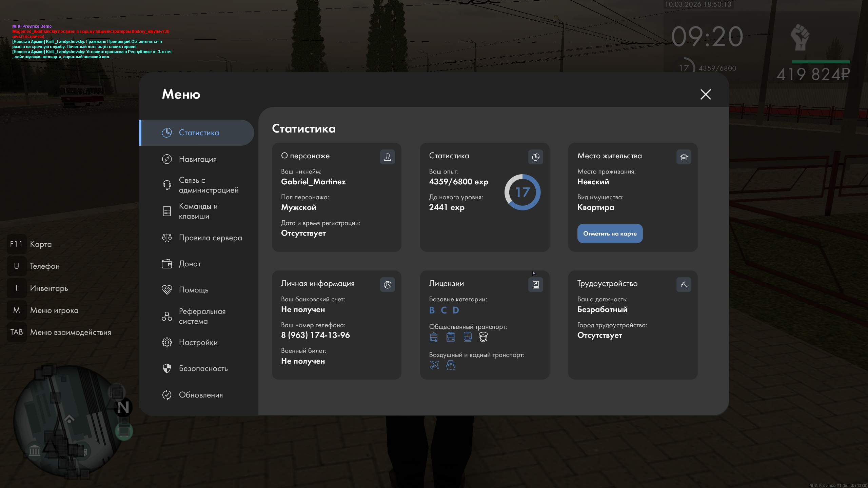Close the Меню window with X
The image size is (868, 488).
point(706,94)
